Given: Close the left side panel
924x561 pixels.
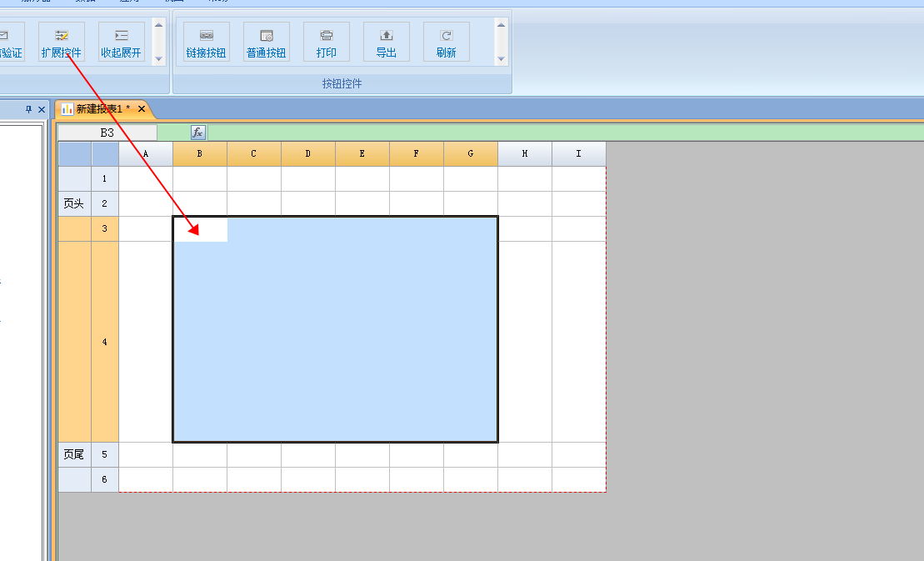Looking at the screenshot, I should pyautogui.click(x=42, y=109).
